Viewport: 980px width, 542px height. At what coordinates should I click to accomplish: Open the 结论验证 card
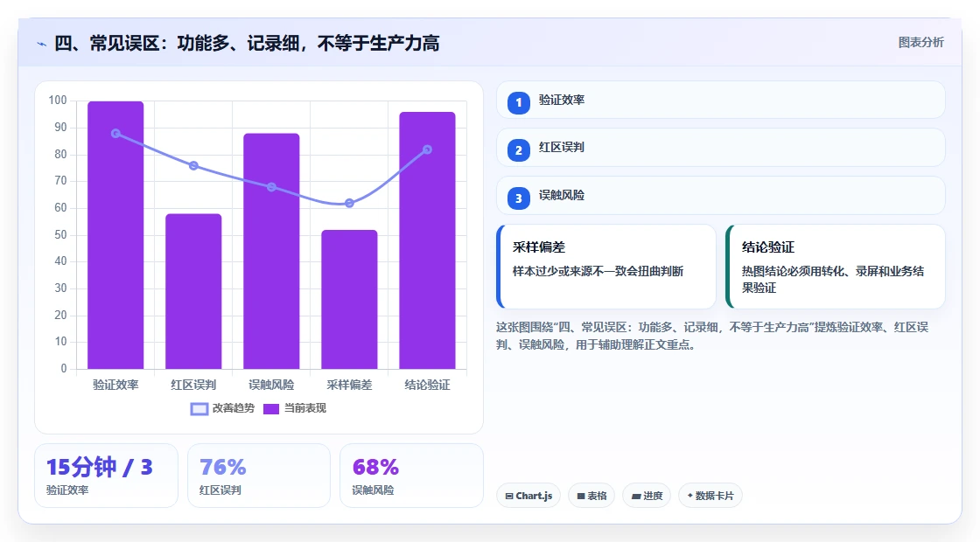[x=835, y=267]
